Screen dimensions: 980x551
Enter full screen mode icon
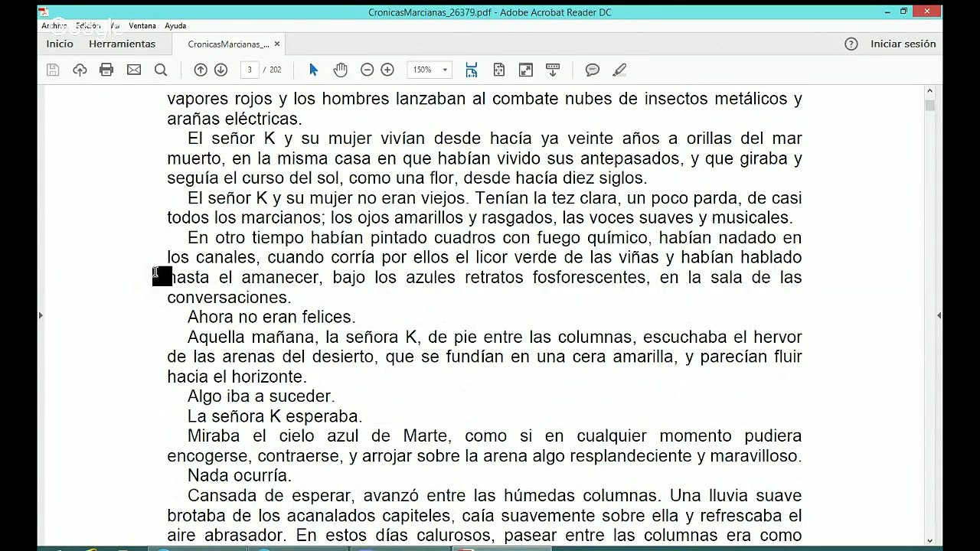pyautogui.click(x=526, y=70)
